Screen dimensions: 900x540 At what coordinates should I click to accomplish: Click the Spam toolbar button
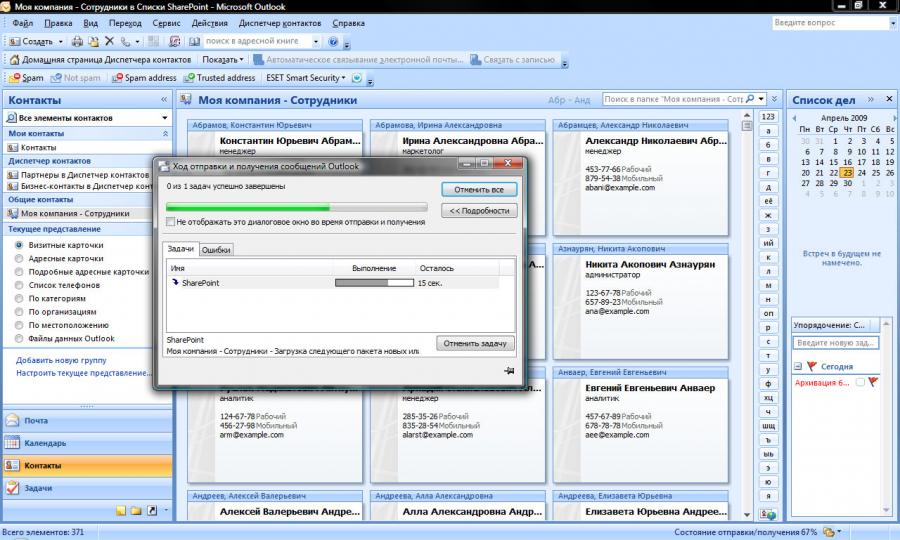coord(26,77)
